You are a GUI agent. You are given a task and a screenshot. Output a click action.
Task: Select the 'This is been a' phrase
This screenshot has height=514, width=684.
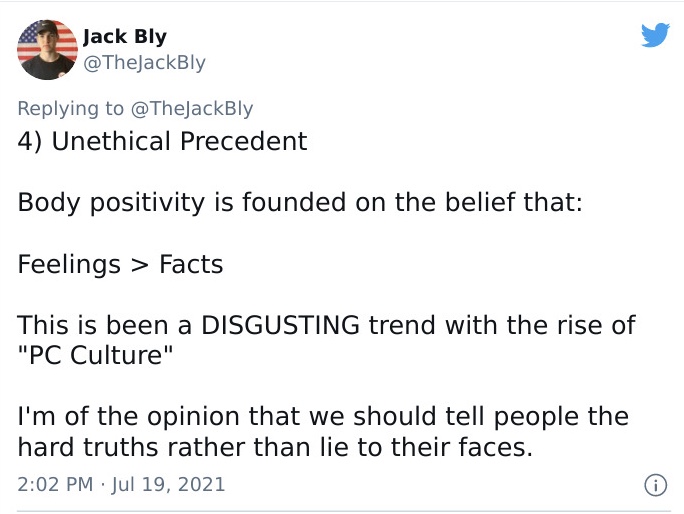pyautogui.click(x=105, y=326)
